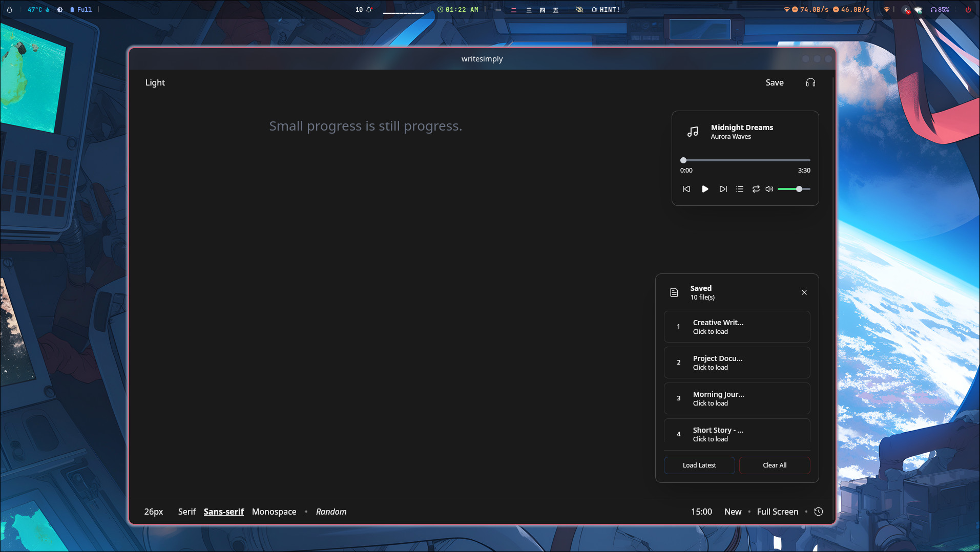Switch to workspace 二
The height and width of the screenshot is (552, 980).
513,10
